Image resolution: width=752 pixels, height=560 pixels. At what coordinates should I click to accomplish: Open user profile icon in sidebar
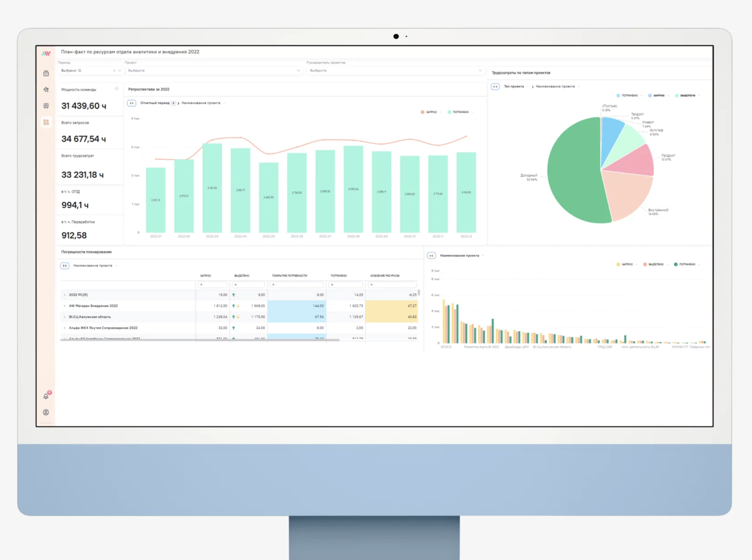pos(46,412)
